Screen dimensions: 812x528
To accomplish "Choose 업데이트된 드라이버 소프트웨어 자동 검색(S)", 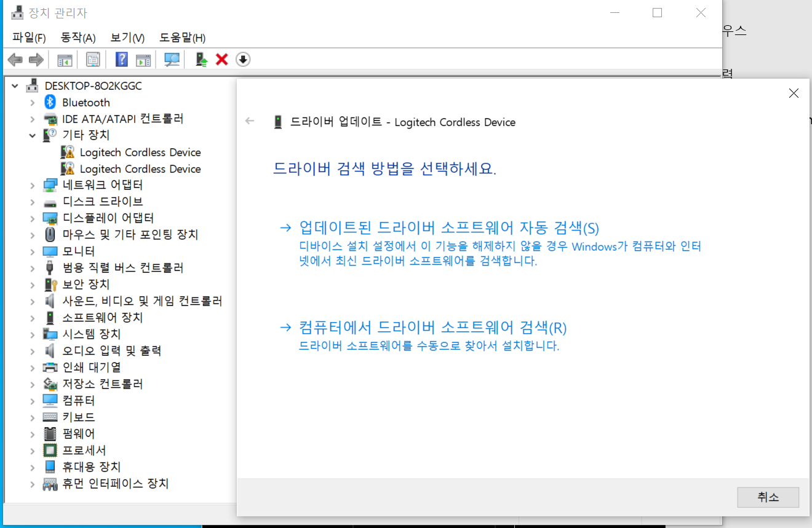I will tap(448, 228).
